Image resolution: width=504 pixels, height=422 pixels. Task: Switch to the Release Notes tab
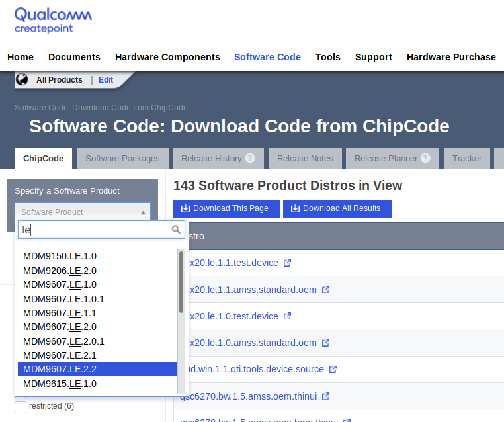(305, 159)
